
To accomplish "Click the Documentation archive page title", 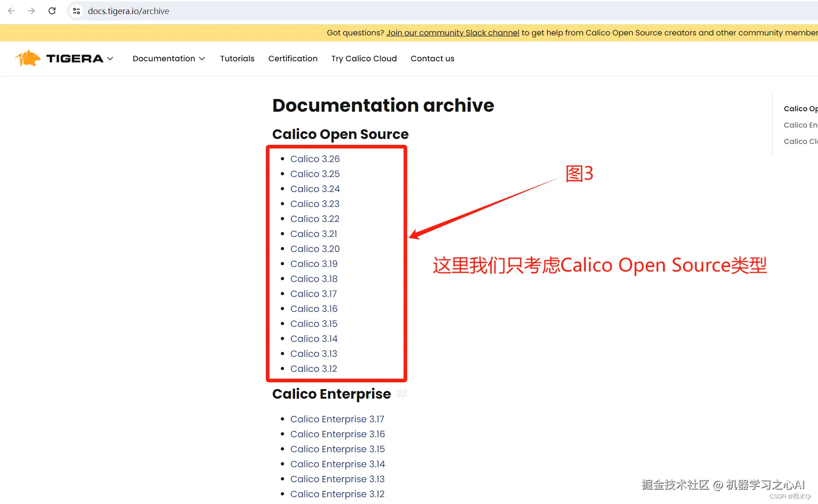I will (383, 105).
